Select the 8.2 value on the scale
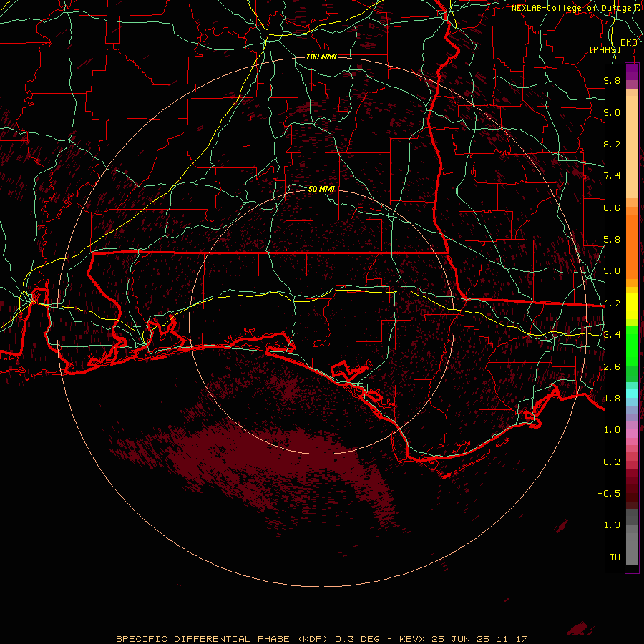Viewport: 644px width, 644px height. point(612,144)
